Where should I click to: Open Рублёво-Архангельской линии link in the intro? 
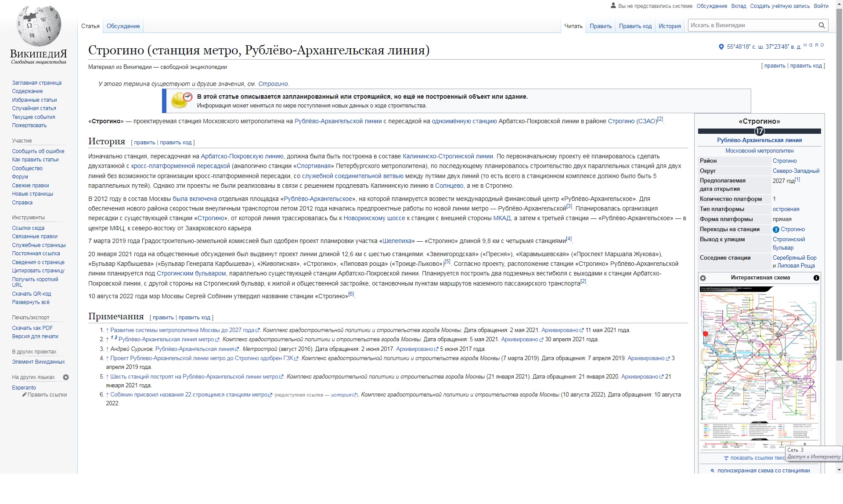[x=338, y=122]
